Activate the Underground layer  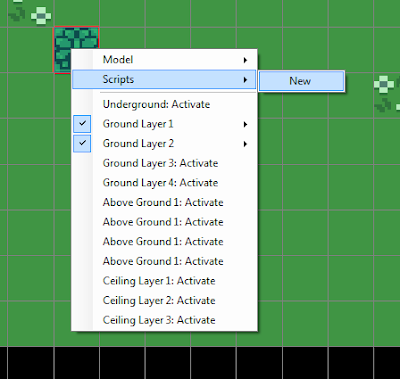pyautogui.click(x=164, y=104)
